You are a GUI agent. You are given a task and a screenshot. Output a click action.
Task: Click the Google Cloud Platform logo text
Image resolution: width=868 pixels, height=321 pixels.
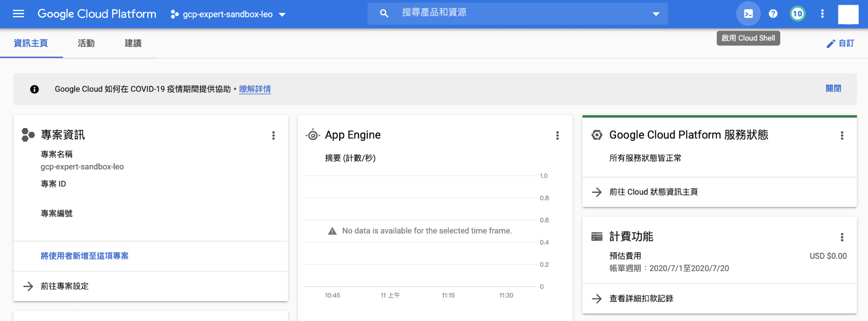(x=97, y=14)
